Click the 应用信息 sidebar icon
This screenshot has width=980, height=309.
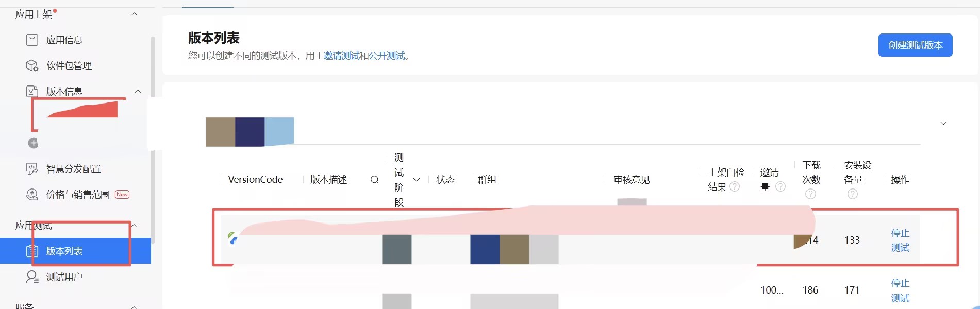click(32, 40)
